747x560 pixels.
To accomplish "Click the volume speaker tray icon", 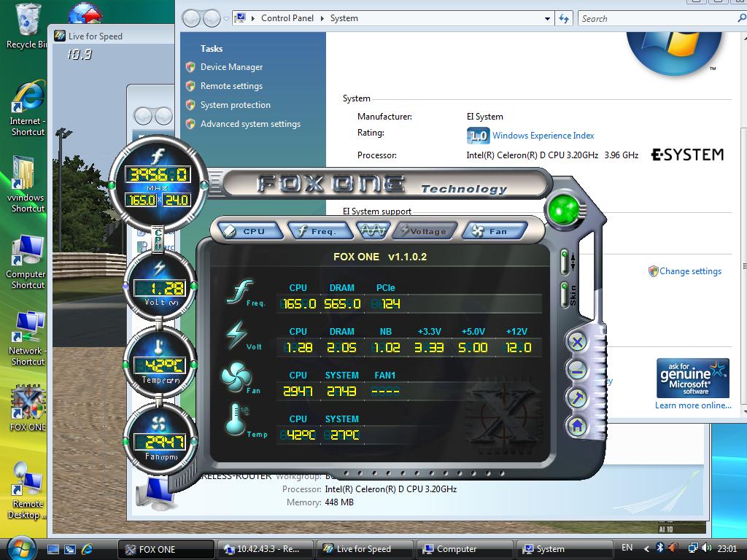I will (x=706, y=548).
